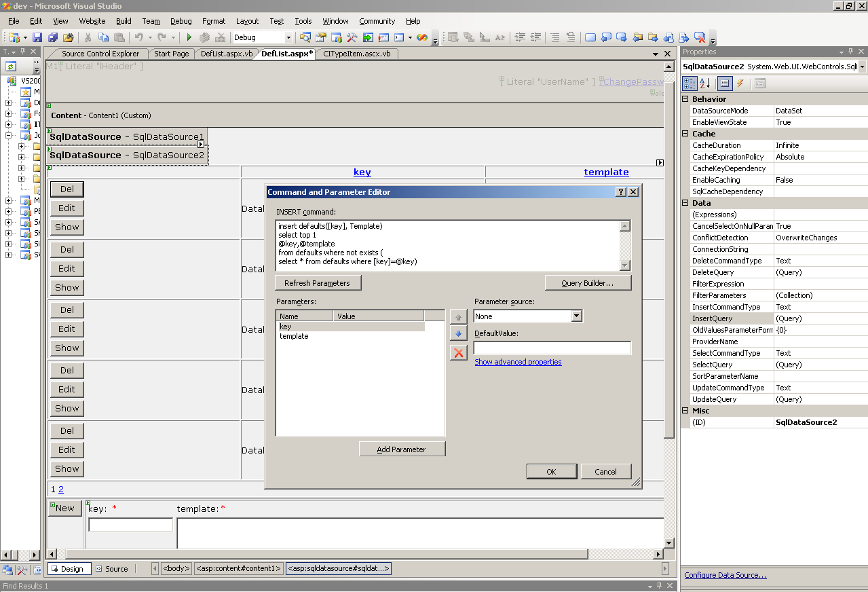Viewport: 868px width, 592px height.
Task: Switch to the Source view tab
Action: click(112, 569)
